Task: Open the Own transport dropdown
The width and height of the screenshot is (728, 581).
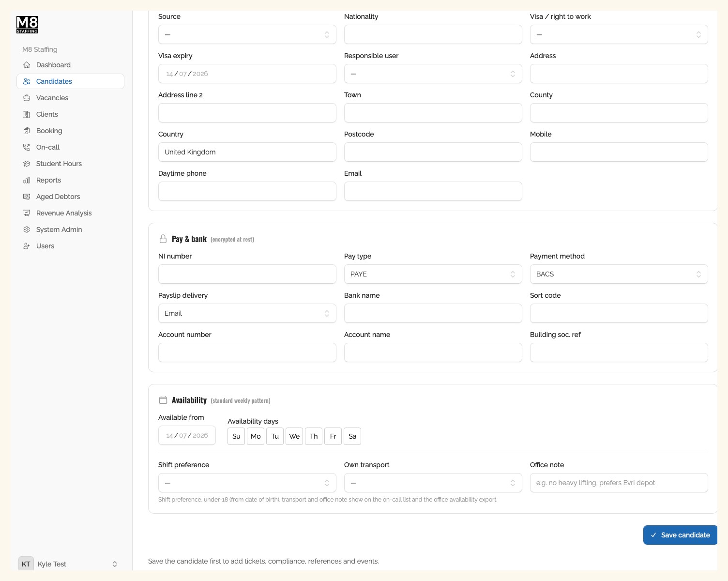Action: click(433, 483)
